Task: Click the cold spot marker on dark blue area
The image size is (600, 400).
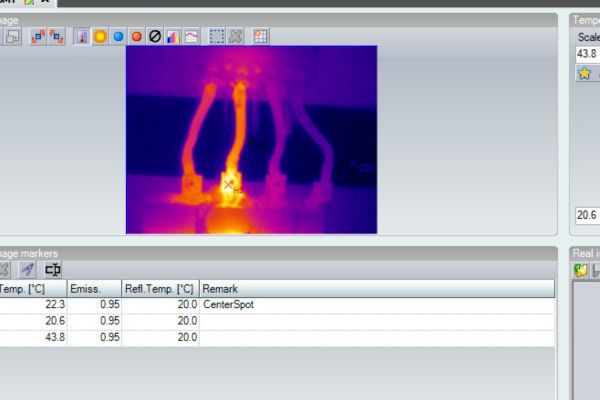Action: pyautogui.click(x=354, y=164)
